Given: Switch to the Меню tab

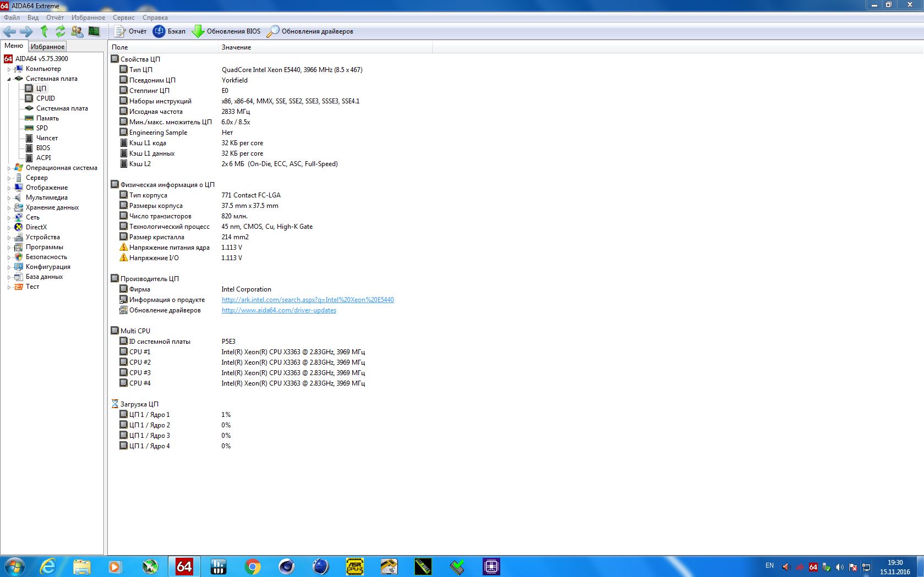Looking at the screenshot, I should coord(14,46).
